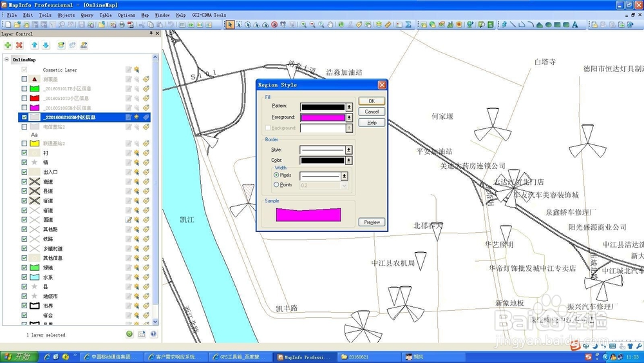Viewport: 644px width, 363px height.
Task: Select the 其他路 layer row
Action: 84,230
